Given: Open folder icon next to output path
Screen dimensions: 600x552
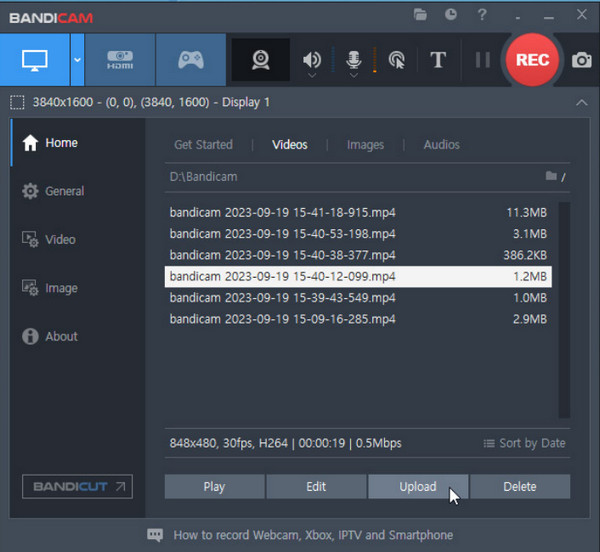Looking at the screenshot, I should (x=551, y=176).
